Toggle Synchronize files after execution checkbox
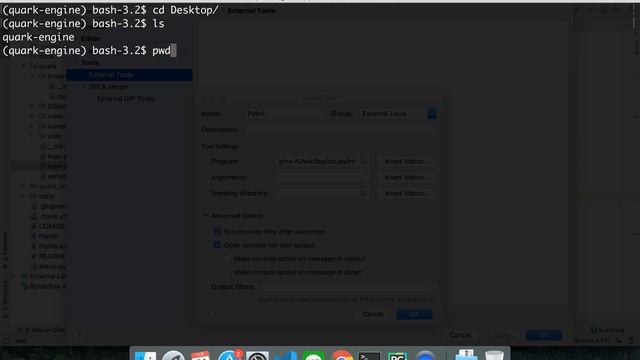Image resolution: width=640 pixels, height=360 pixels. tap(217, 232)
